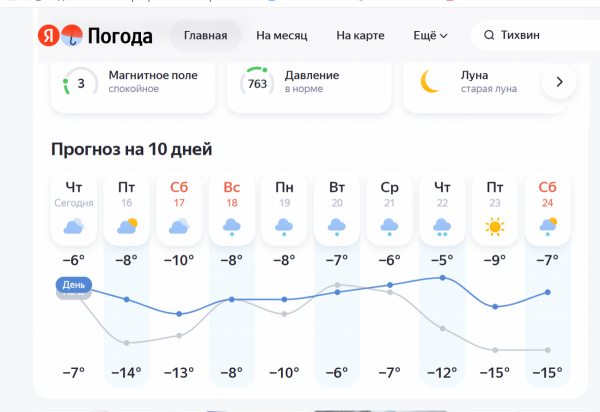Click the magnetic field gauge icon
Image resolution: width=600 pixels, height=412 pixels.
pyautogui.click(x=80, y=82)
